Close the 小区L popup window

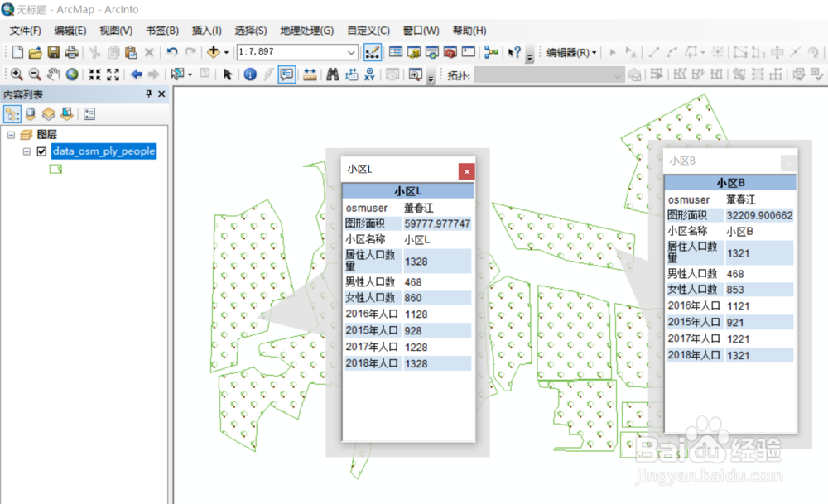(x=466, y=171)
